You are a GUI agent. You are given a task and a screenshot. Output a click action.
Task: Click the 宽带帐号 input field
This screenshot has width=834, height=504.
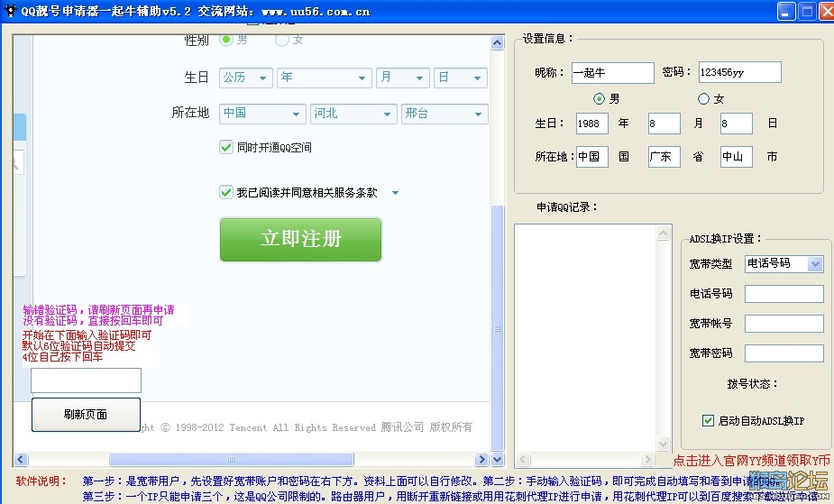pos(784,324)
